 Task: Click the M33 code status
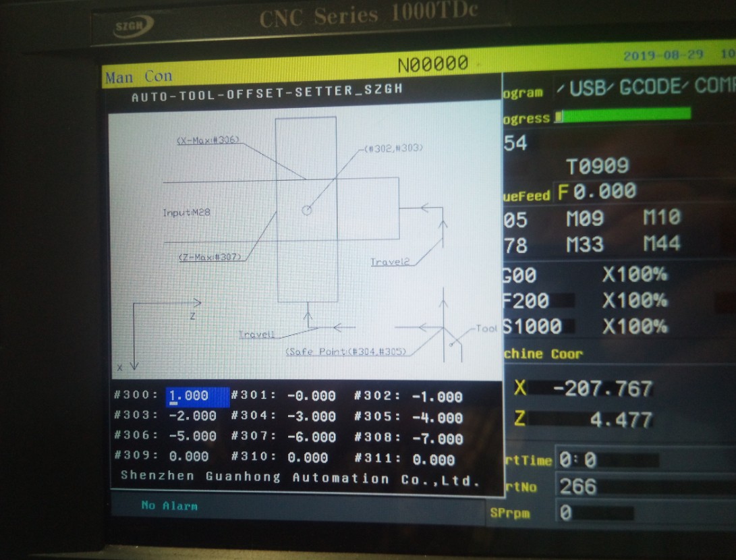585,244
